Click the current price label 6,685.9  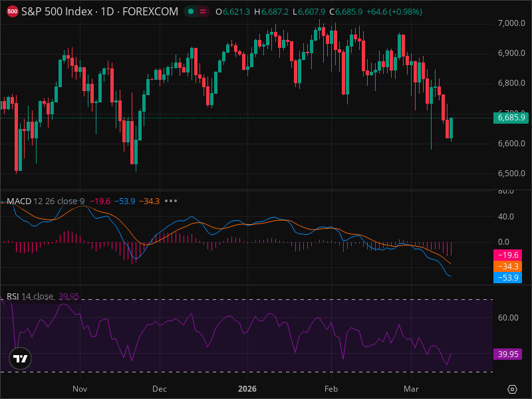511,118
